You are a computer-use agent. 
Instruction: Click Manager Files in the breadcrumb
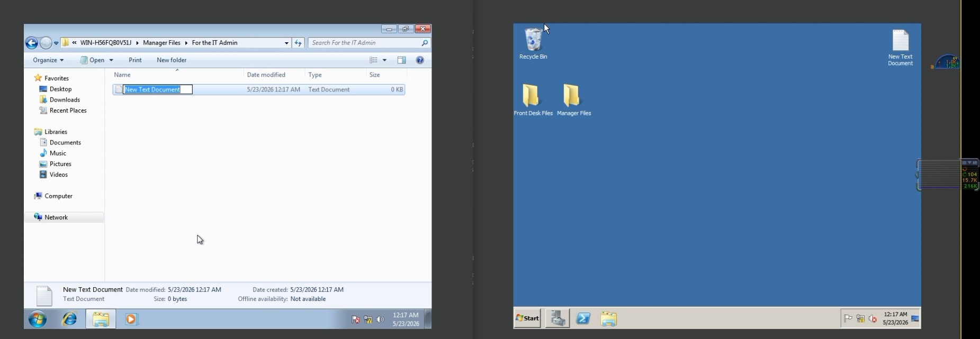tap(161, 43)
